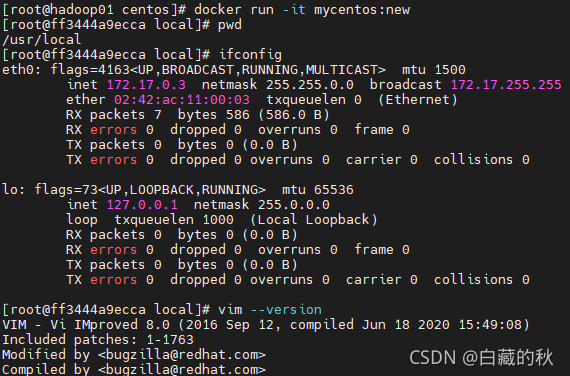
Task: Click 'compiled Jun 18 2020 15:49:08' text
Action: click(x=406, y=325)
